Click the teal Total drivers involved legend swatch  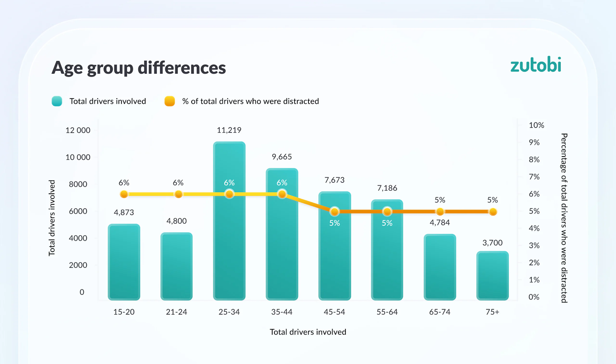(57, 101)
